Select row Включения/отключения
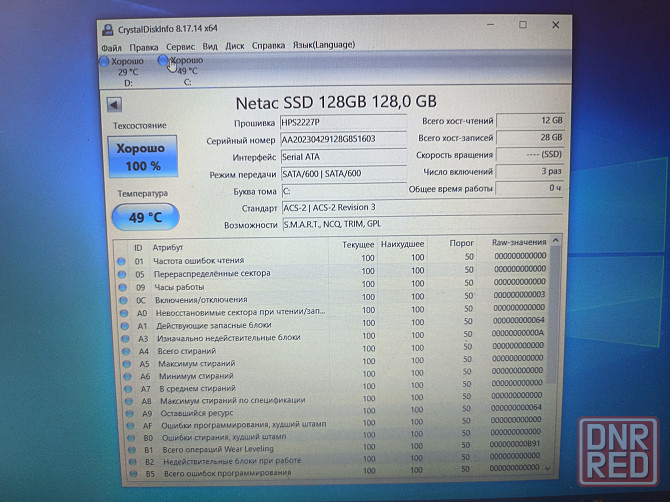Viewport: 670px width, 502px height. [332, 297]
